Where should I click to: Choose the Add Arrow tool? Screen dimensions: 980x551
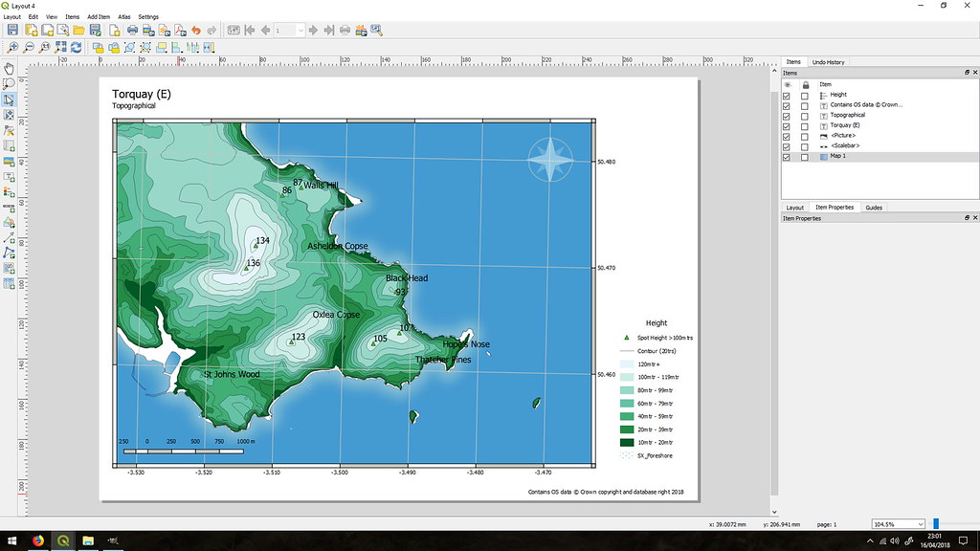[x=9, y=237]
